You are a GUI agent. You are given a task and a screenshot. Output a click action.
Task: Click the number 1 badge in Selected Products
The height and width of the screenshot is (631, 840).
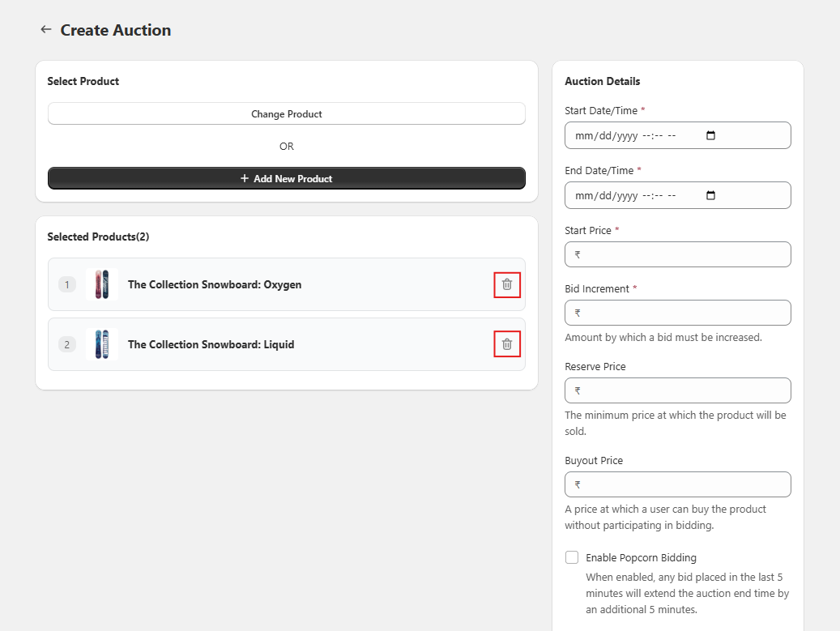pos(67,284)
